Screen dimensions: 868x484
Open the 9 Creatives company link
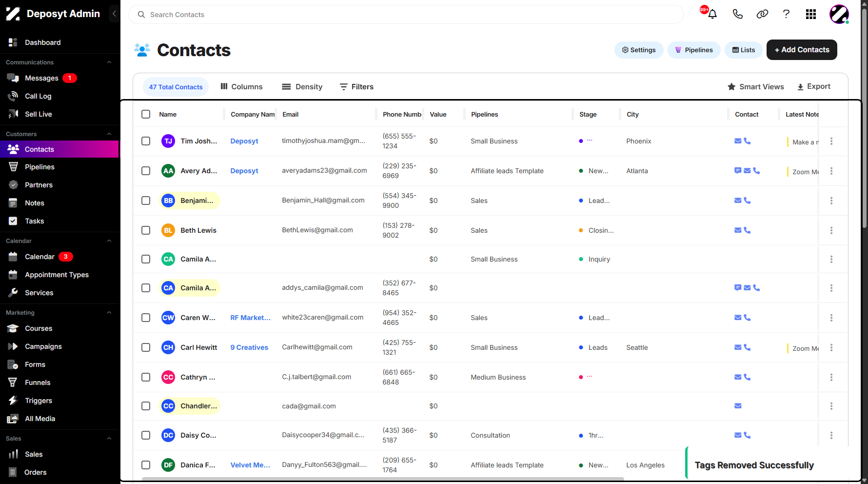coord(249,347)
